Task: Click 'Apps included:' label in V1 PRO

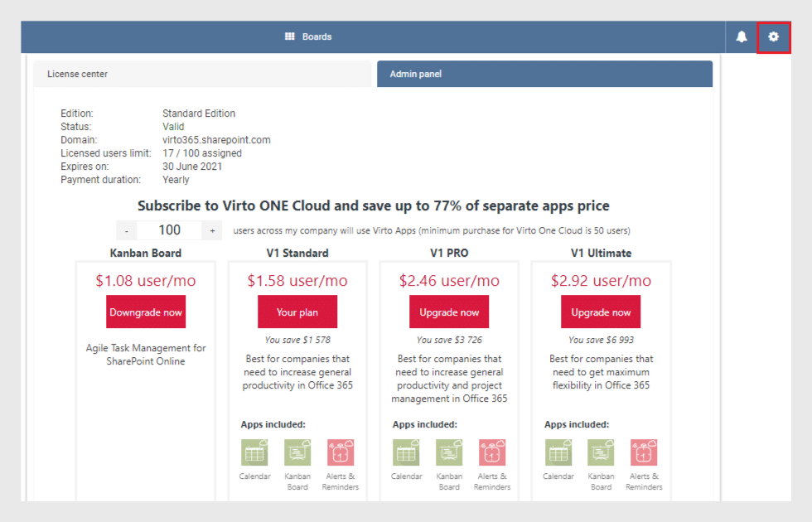Action: tap(424, 424)
